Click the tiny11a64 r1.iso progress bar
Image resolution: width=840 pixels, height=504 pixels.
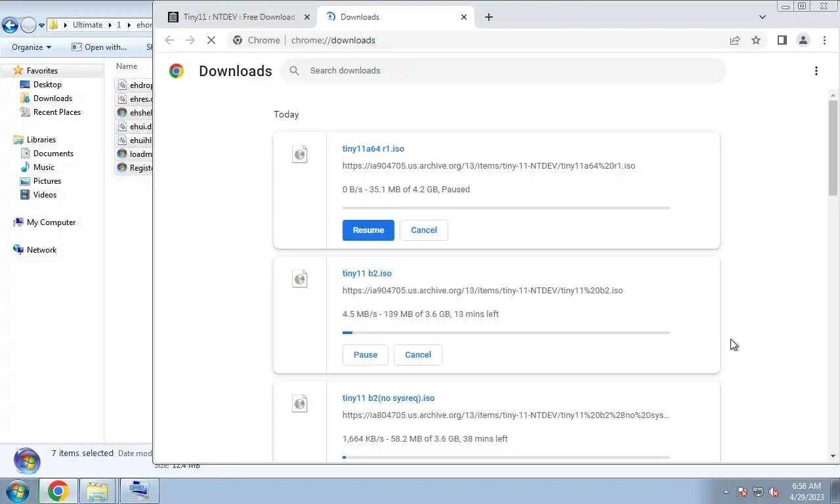(506, 208)
